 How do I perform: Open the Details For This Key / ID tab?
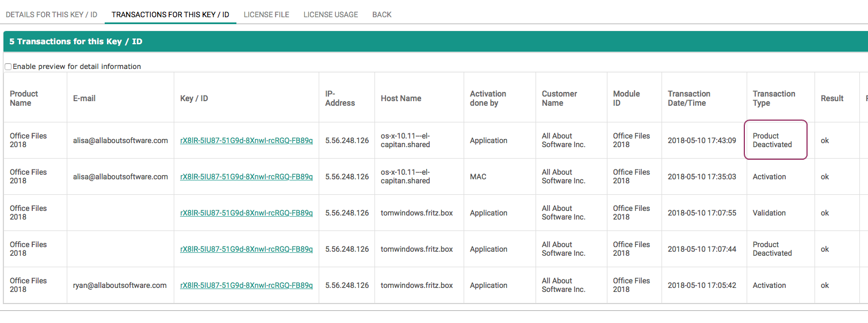51,14
